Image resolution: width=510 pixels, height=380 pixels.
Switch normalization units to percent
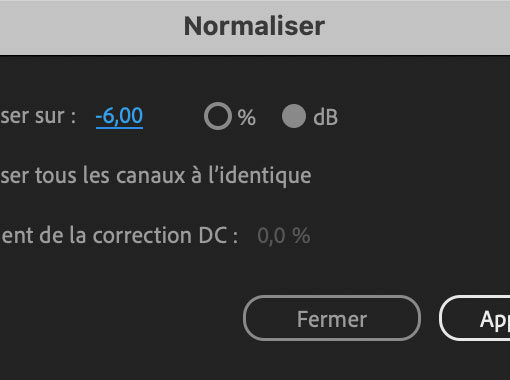tap(218, 116)
